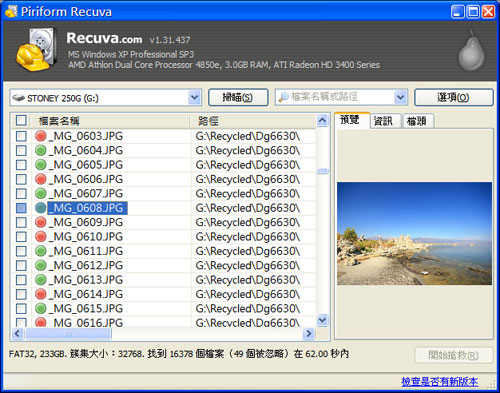
Task: Open the 檢查是否有新版本 update link
Action: pyautogui.click(x=440, y=381)
